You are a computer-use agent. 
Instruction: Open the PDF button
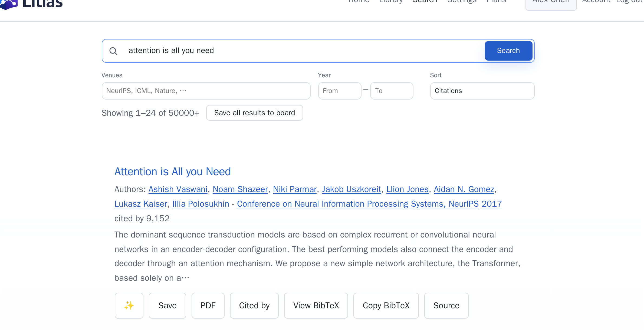(x=208, y=305)
